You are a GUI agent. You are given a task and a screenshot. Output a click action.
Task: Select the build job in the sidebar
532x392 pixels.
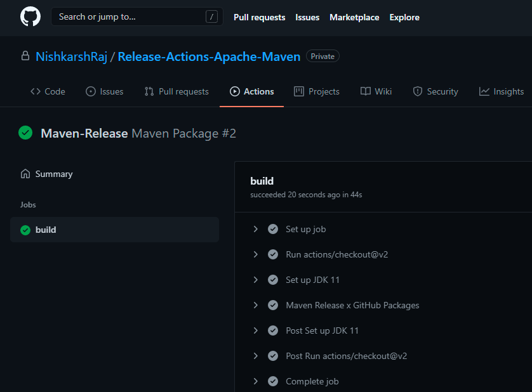click(115, 230)
